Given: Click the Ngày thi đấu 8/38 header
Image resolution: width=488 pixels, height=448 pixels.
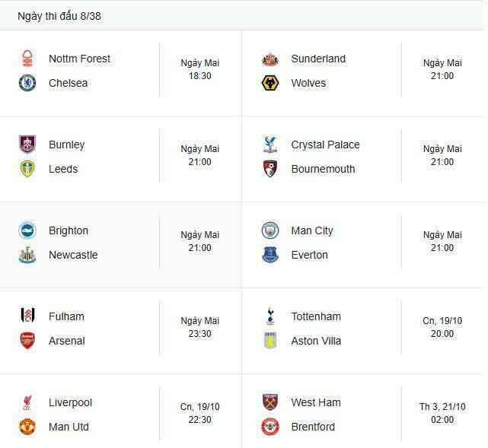Looking at the screenshot, I should (59, 16).
